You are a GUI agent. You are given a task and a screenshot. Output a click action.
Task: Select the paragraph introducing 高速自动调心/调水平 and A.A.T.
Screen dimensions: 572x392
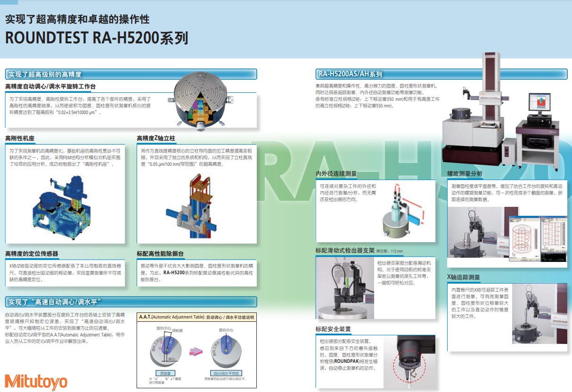coord(65,328)
